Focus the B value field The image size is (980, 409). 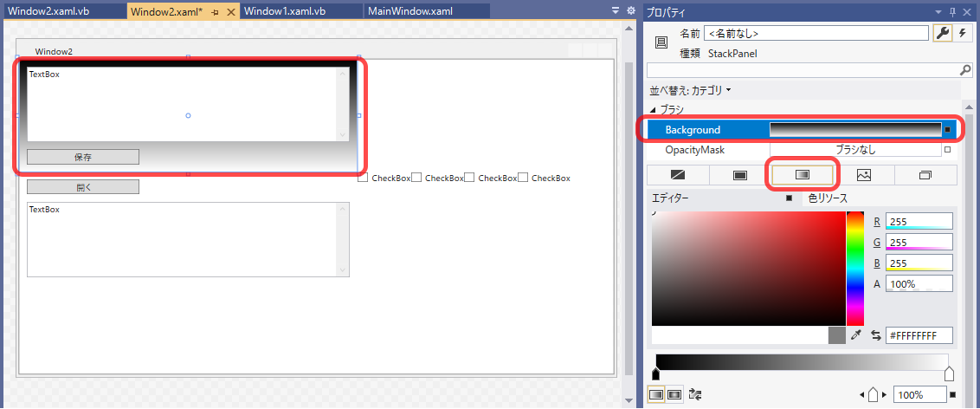pos(919,263)
